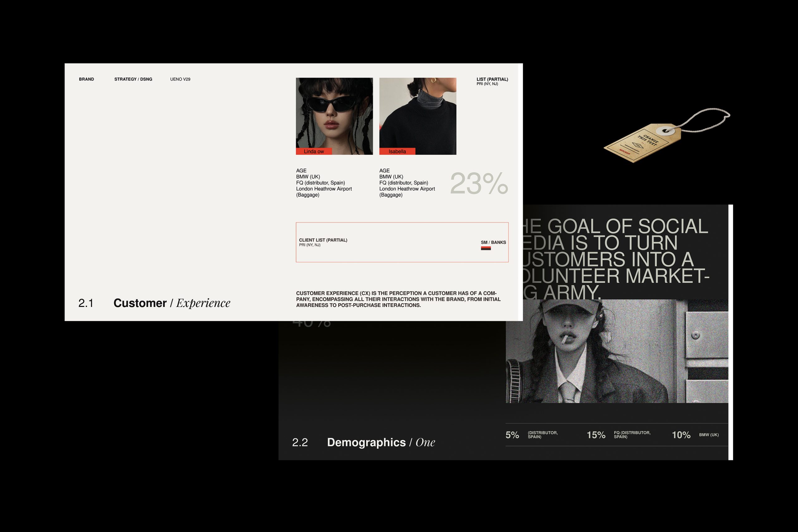Click the black-and-white photo of girl in cap

(617, 351)
